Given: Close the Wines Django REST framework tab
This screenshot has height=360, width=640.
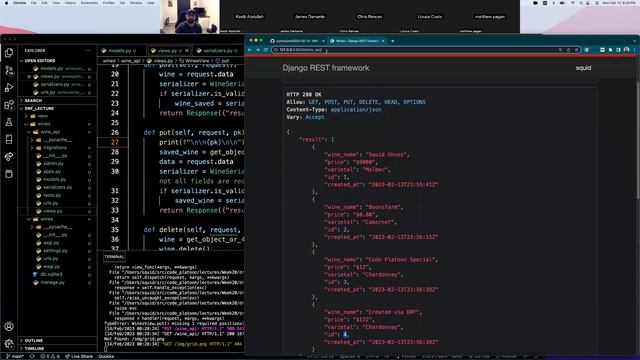Looking at the screenshot, I should (383, 41).
